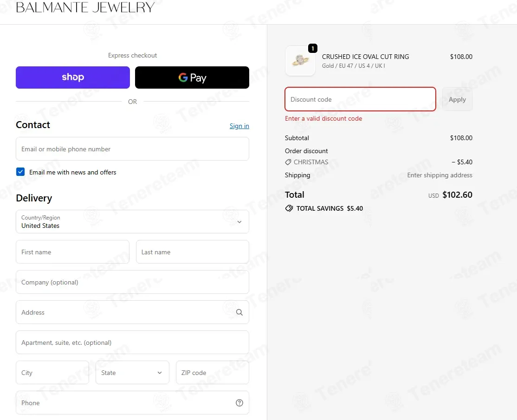
Task: Follow the Sign in link
Action: pyautogui.click(x=239, y=126)
